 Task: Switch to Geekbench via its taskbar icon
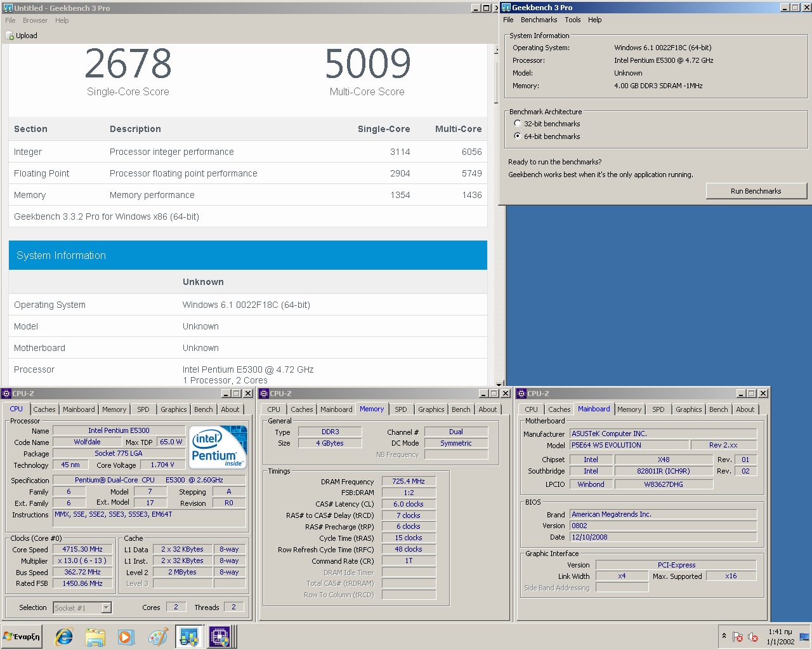click(189, 637)
